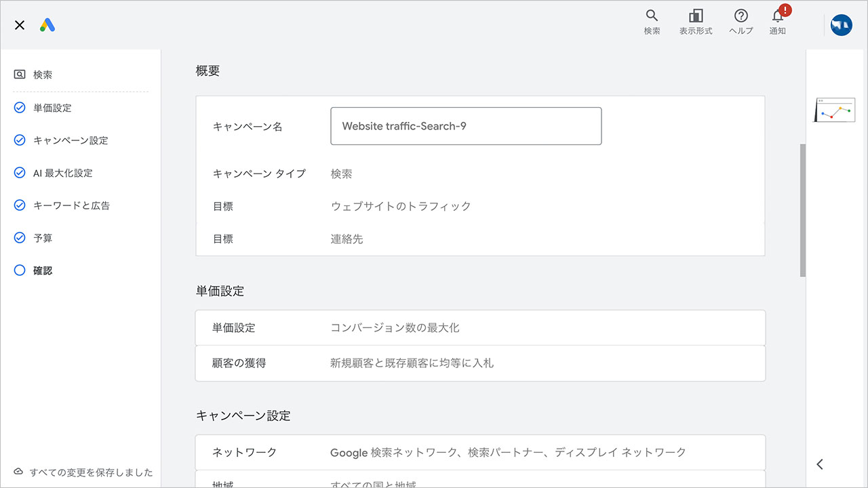Select the empty 確認 step circle

click(19, 270)
